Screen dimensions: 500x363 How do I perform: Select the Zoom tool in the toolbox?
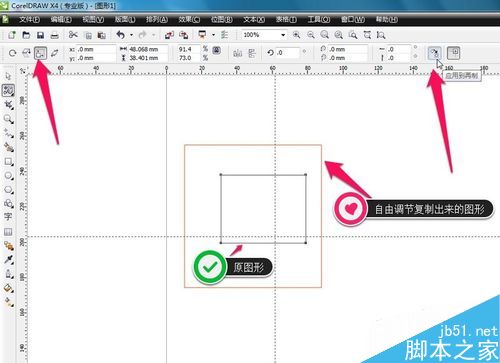(x=8, y=119)
